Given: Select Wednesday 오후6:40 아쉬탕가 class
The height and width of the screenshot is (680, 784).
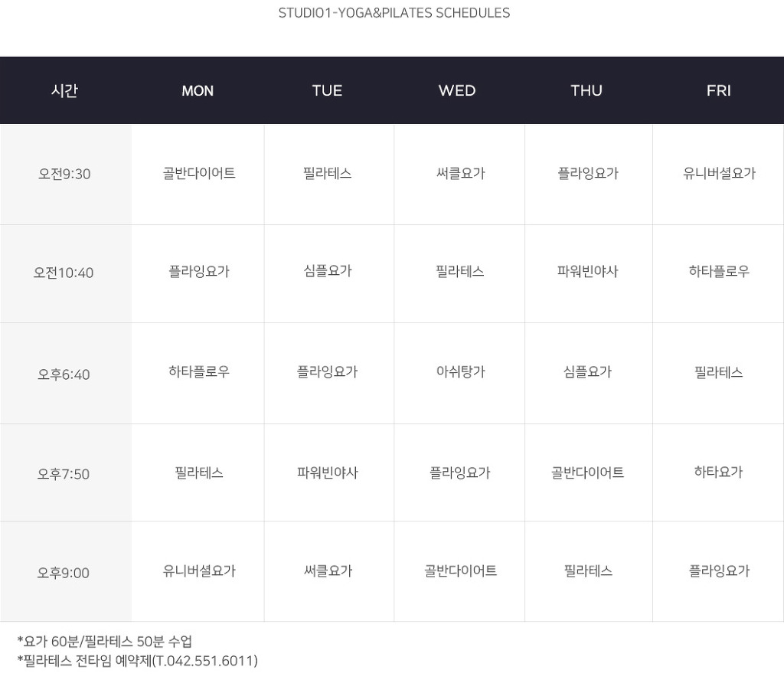Looking at the screenshot, I should [x=460, y=371].
